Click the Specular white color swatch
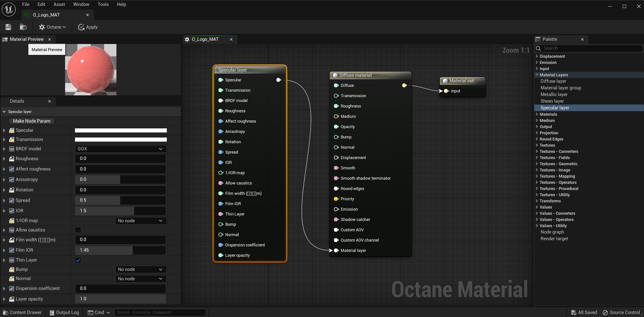This screenshot has width=644, height=317. [x=121, y=130]
